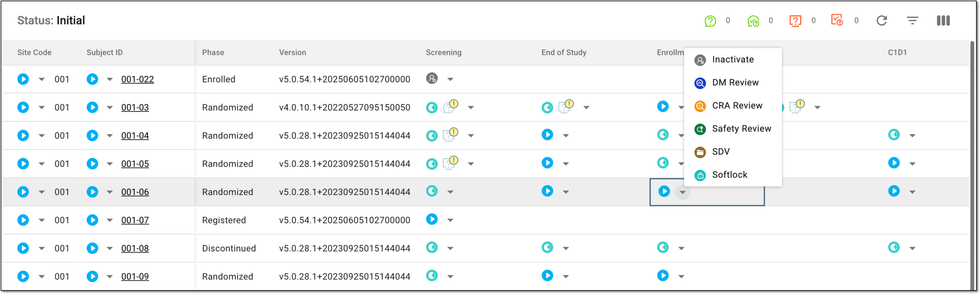Click the green open query icon
The height and width of the screenshot is (294, 980).
tap(710, 21)
